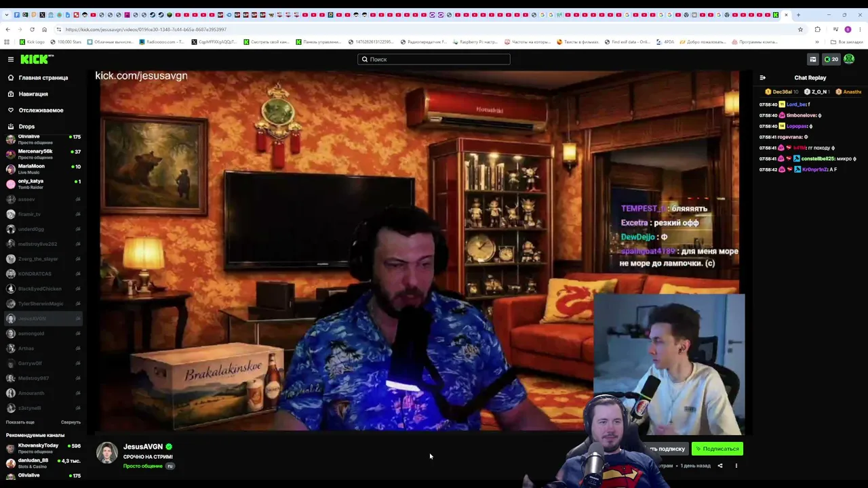Open asseev offline channel

[43, 199]
